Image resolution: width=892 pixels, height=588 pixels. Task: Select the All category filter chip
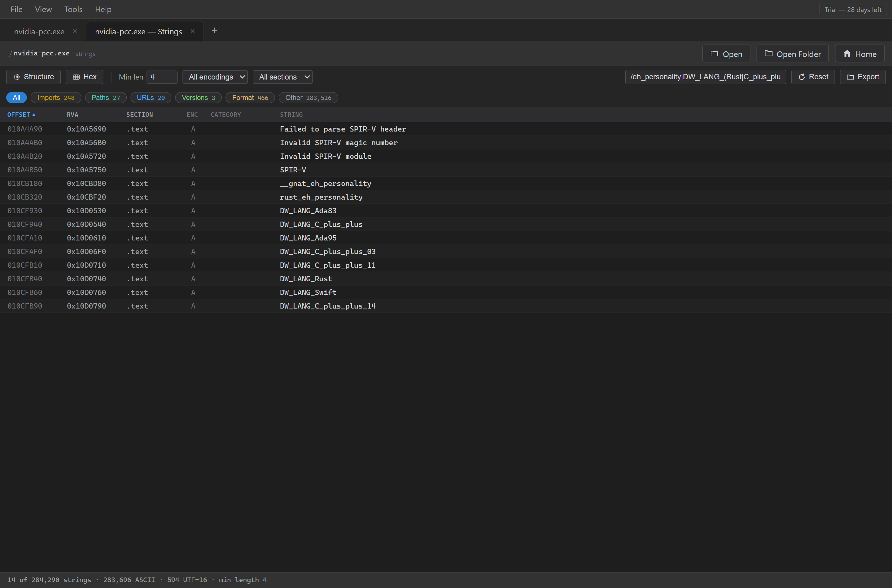pos(16,97)
